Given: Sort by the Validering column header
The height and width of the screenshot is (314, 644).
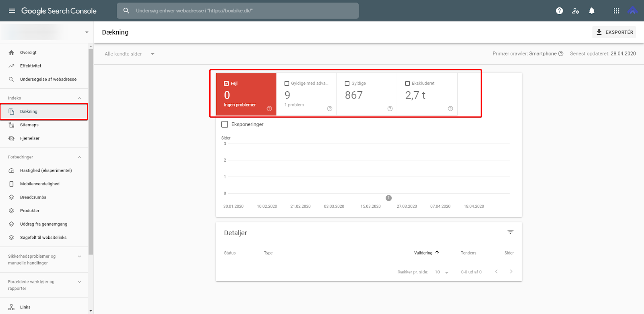Looking at the screenshot, I should coord(423,253).
